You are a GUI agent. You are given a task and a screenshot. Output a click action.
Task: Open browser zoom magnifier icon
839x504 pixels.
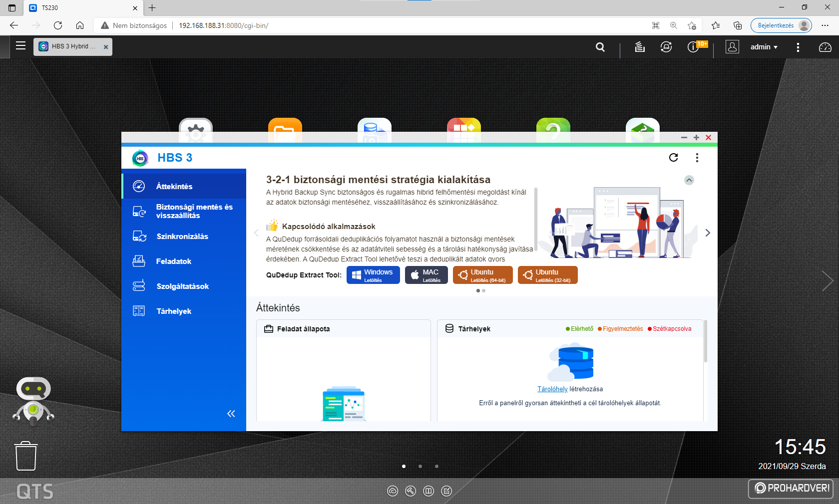(674, 25)
